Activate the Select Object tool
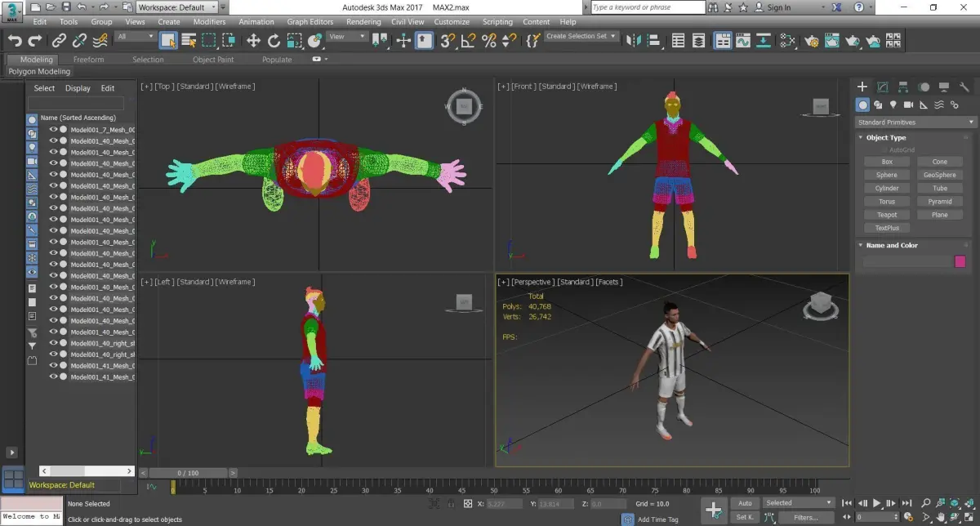 click(x=168, y=40)
